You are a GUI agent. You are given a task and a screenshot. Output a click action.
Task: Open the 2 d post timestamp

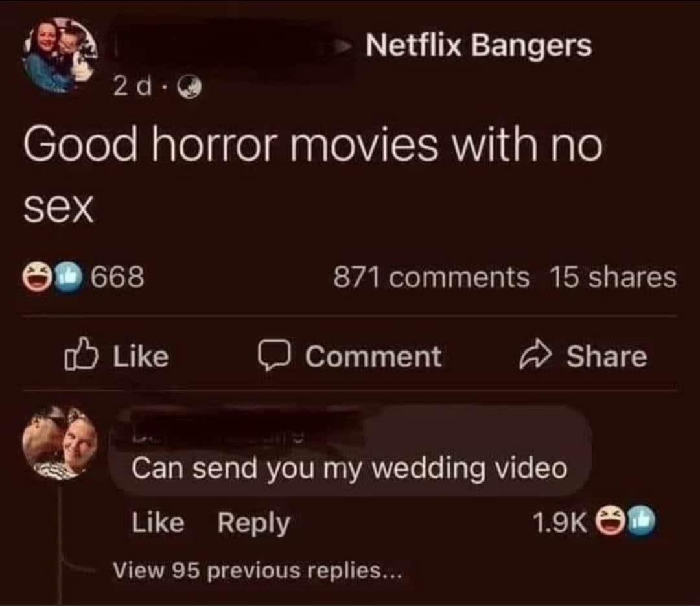[x=132, y=86]
